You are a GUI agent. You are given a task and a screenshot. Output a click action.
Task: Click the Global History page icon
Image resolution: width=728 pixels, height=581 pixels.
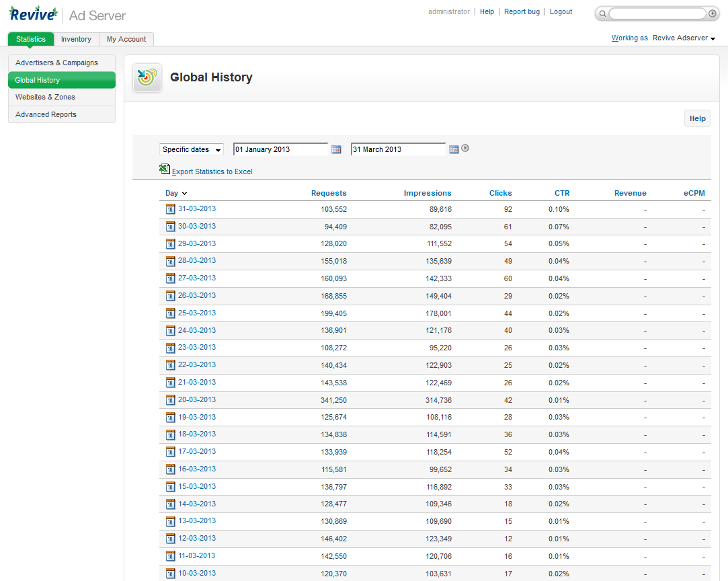[x=147, y=78]
